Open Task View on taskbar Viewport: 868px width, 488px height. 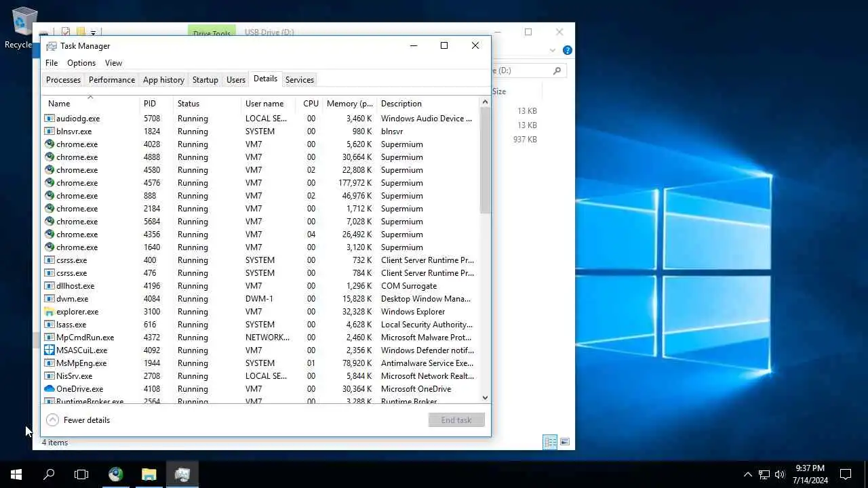pyautogui.click(x=81, y=474)
